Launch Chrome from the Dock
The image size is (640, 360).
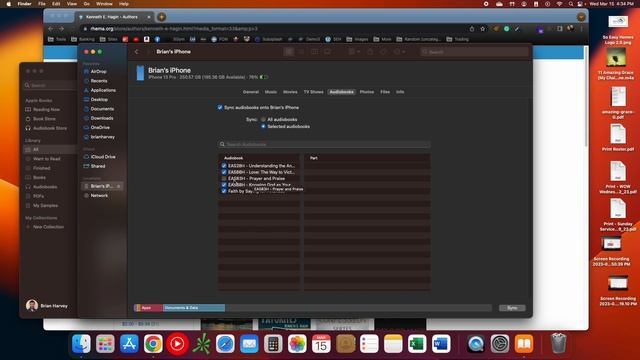tap(153, 344)
